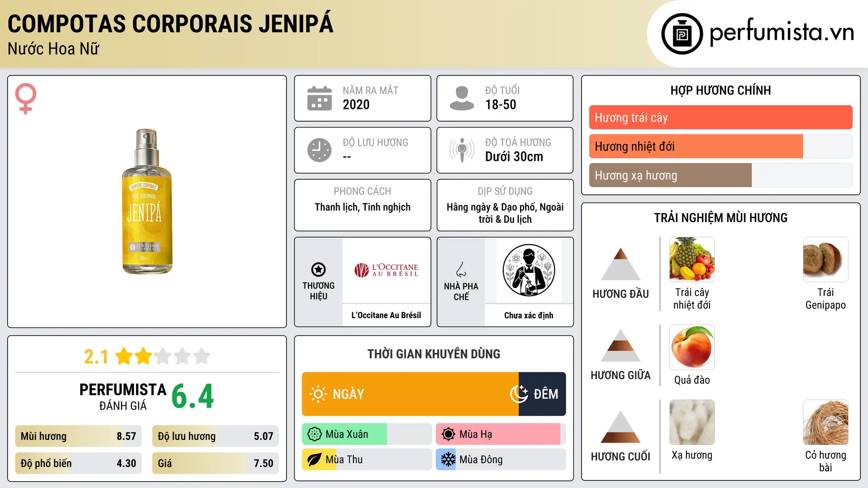Click the spring flower icon for Mùa Xuân
868x488 pixels.
pos(314,434)
